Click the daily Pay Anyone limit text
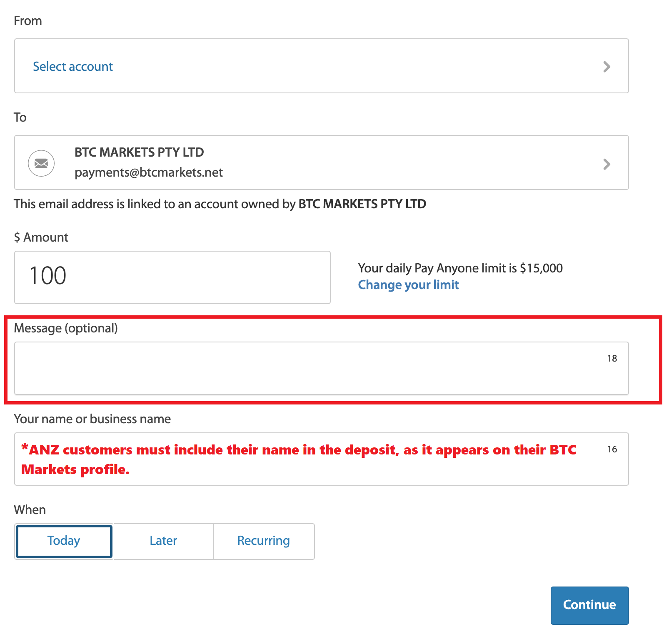669x644 pixels. click(x=460, y=268)
